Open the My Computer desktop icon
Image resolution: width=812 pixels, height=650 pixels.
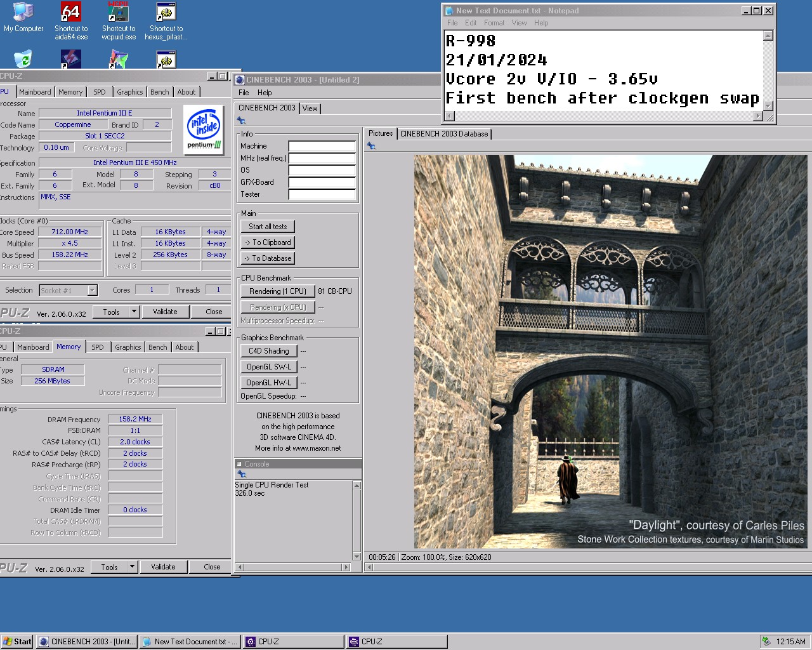tap(23, 18)
